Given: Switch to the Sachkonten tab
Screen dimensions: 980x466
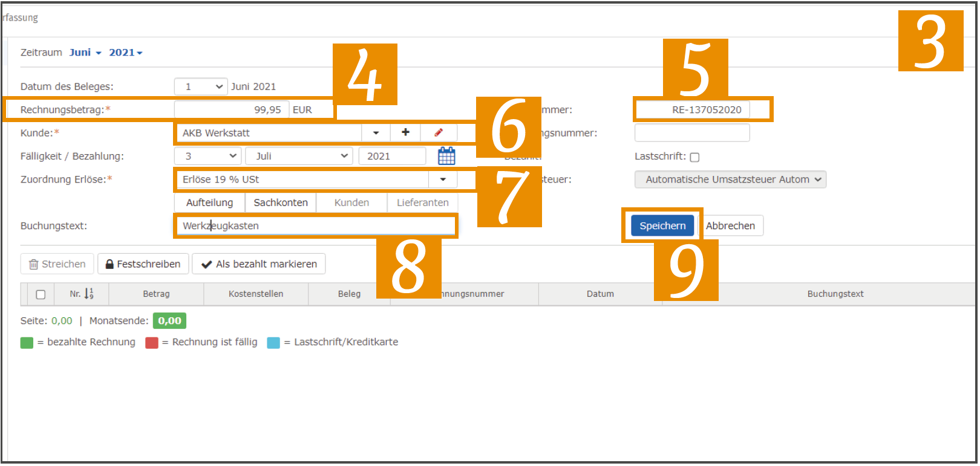Looking at the screenshot, I should [281, 202].
